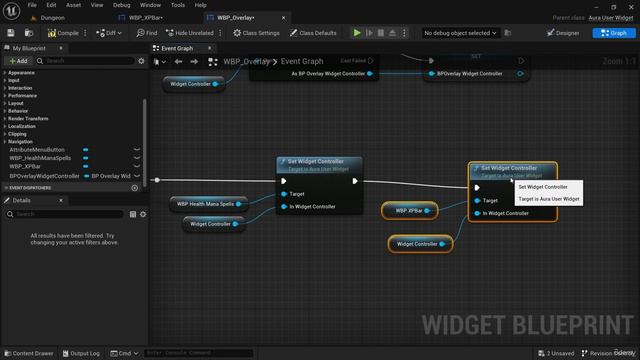Switch to the WBP_XPBar tab

tap(145, 18)
